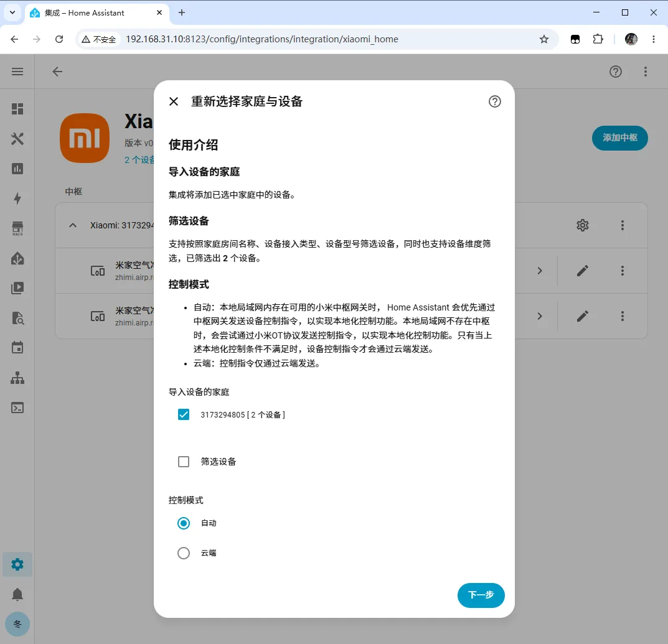Expand the first 米家空气 device chevron
The image size is (668, 644).
[x=540, y=271]
